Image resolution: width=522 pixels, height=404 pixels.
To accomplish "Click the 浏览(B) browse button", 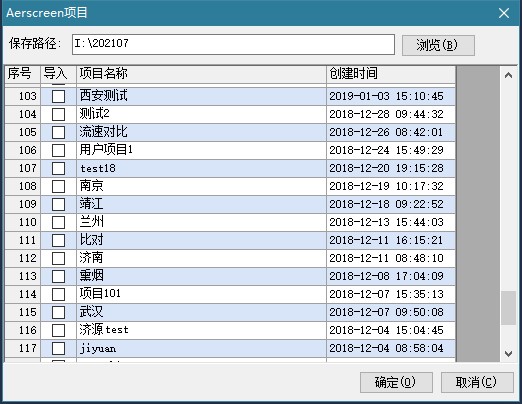I will (438, 45).
